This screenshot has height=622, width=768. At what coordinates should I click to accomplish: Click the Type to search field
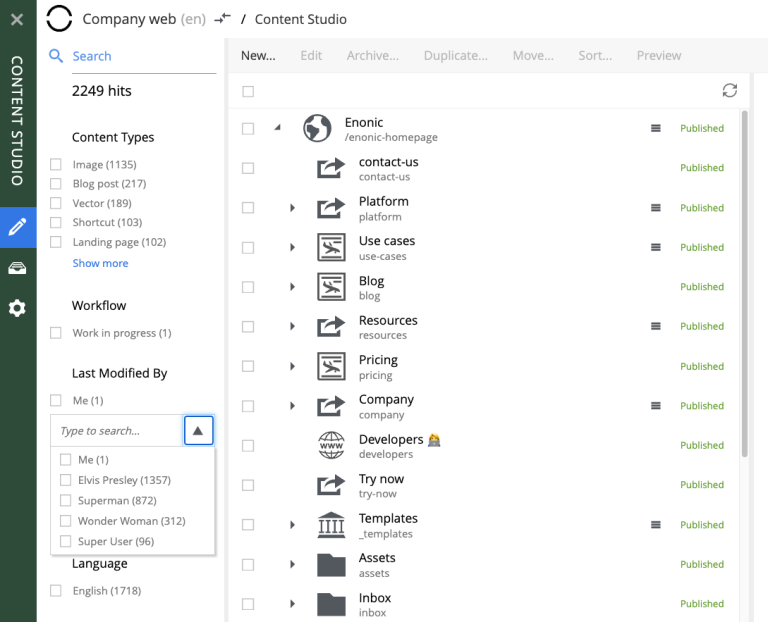pyautogui.click(x=117, y=431)
